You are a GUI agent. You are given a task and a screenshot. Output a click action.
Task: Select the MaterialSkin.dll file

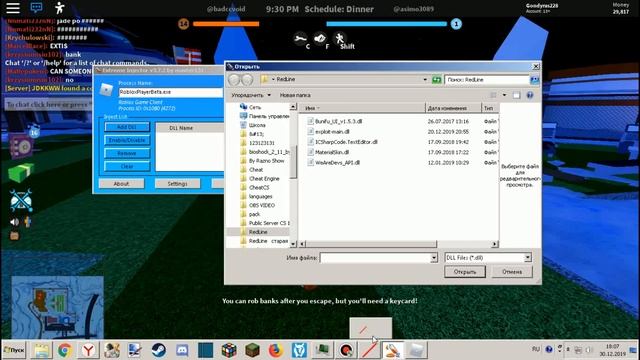(332, 152)
